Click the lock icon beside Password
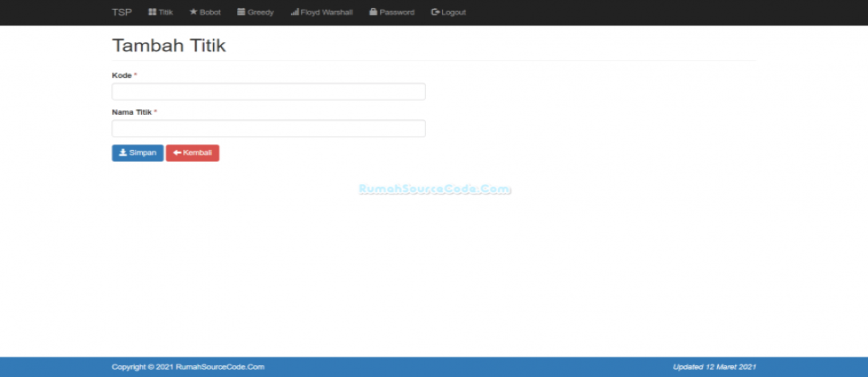Screen dimensions: 868x377 pos(373,13)
